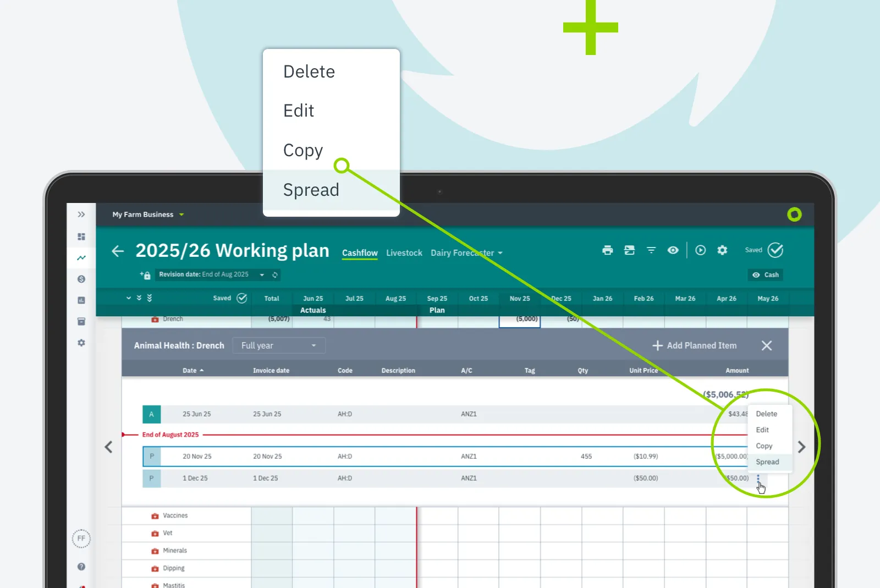This screenshot has width=880, height=588.
Task: Open the FF user avatar
Action: pos(81,538)
